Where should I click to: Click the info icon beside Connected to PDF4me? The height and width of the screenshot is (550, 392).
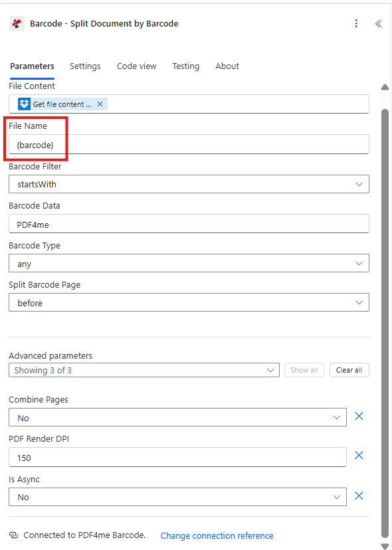click(x=12, y=535)
